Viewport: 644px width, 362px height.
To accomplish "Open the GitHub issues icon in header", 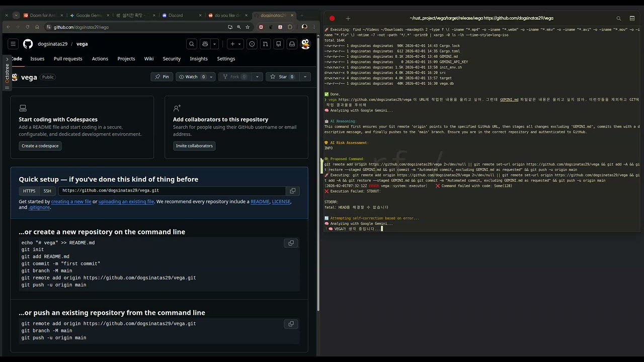I will coord(252,44).
